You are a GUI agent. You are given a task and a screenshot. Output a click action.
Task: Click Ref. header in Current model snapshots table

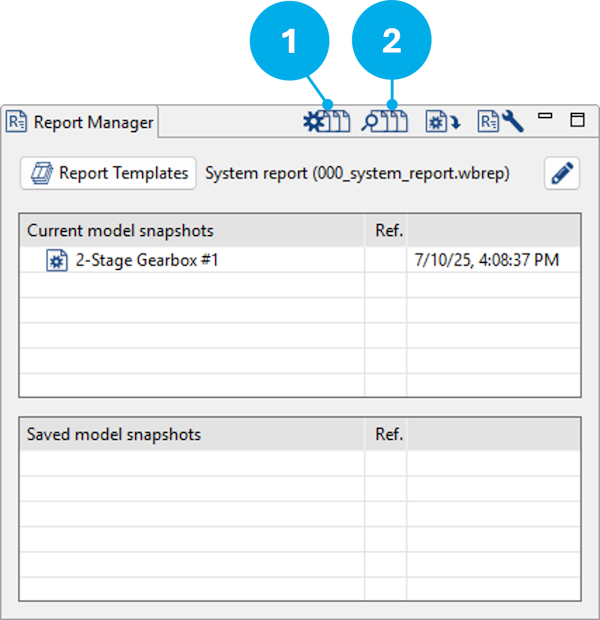(x=388, y=231)
